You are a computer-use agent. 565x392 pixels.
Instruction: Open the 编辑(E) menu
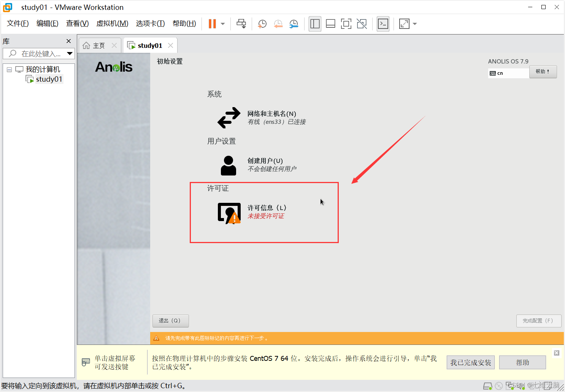click(x=48, y=24)
